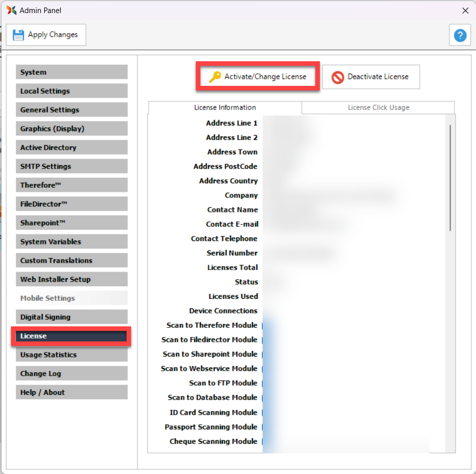The image size is (476, 474).
Task: Select the Active Directory section
Action: tap(71, 148)
